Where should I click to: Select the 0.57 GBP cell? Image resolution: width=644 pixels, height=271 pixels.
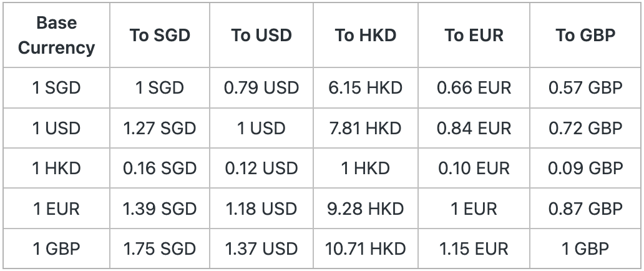point(585,88)
